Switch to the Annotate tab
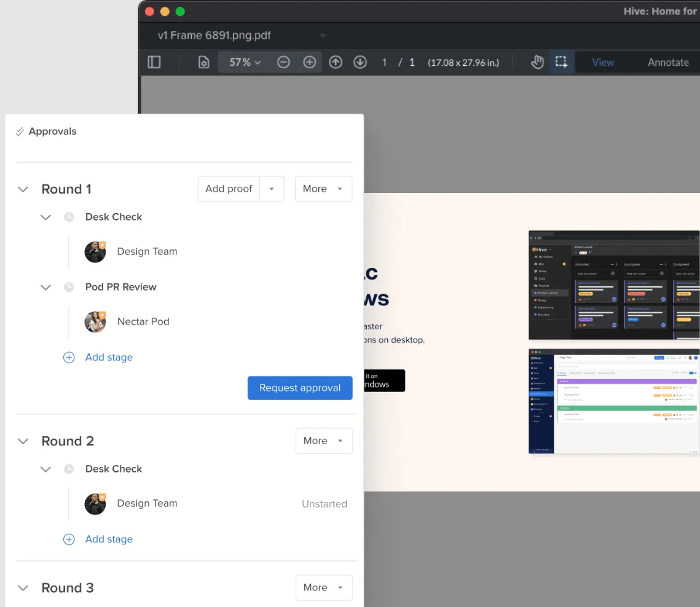This screenshot has height=607, width=700. pos(668,63)
